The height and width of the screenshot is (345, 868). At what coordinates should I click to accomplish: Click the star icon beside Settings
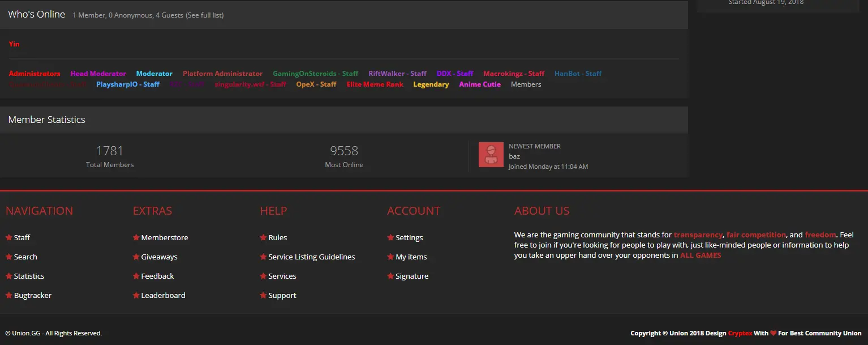[391, 237]
